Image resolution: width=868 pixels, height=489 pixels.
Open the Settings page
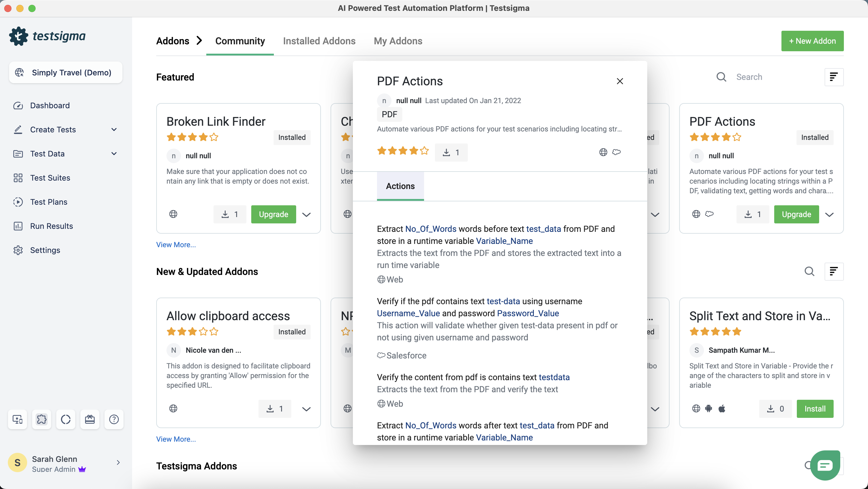click(45, 250)
